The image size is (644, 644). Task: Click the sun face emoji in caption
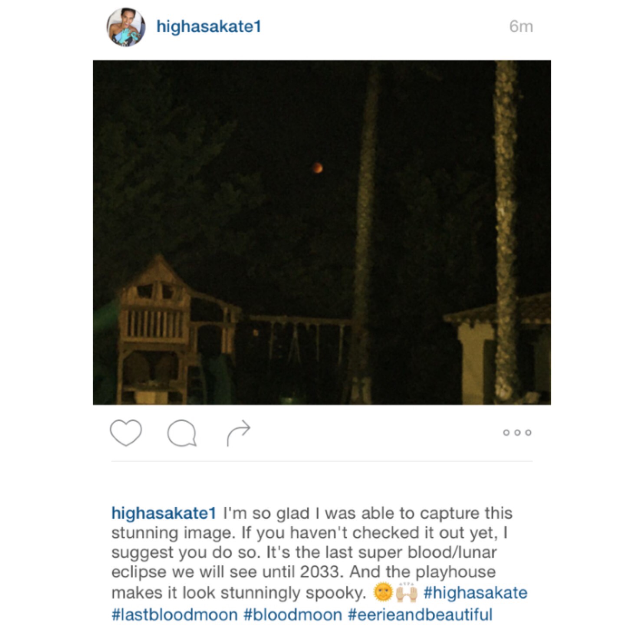[x=382, y=593]
